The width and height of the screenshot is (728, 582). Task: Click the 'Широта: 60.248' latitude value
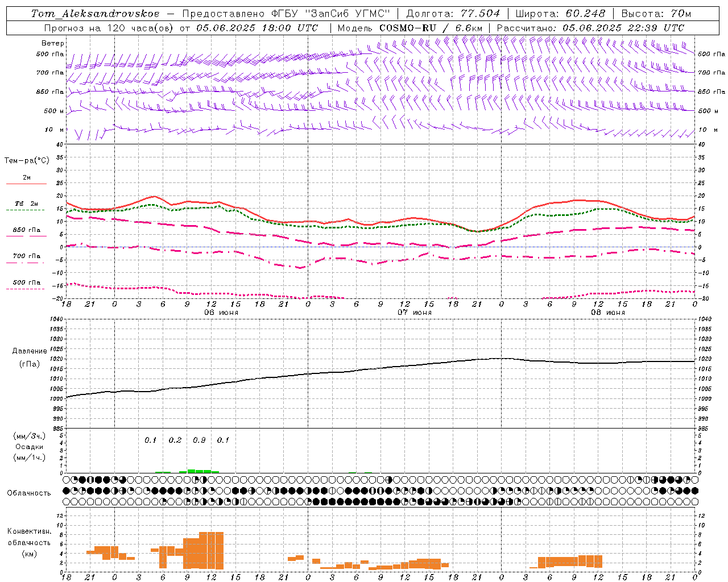561,14
